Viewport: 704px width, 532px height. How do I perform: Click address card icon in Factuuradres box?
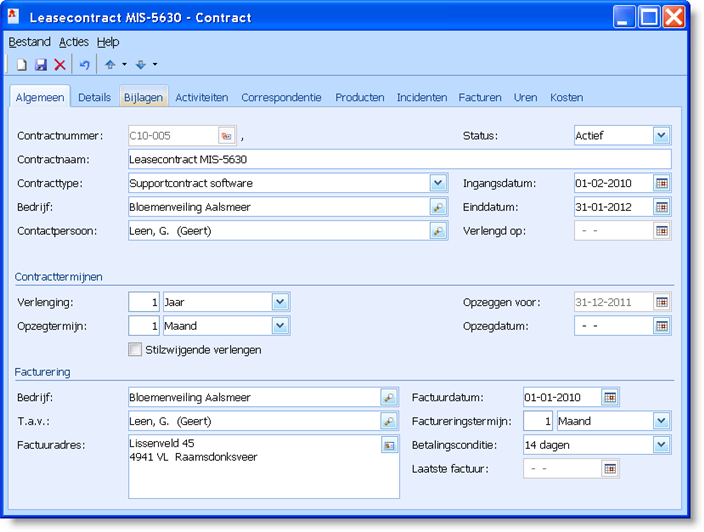click(389, 445)
